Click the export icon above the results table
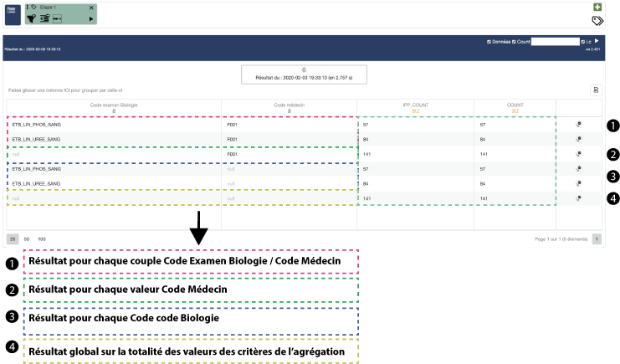The width and height of the screenshot is (620, 364). pyautogui.click(x=595, y=90)
